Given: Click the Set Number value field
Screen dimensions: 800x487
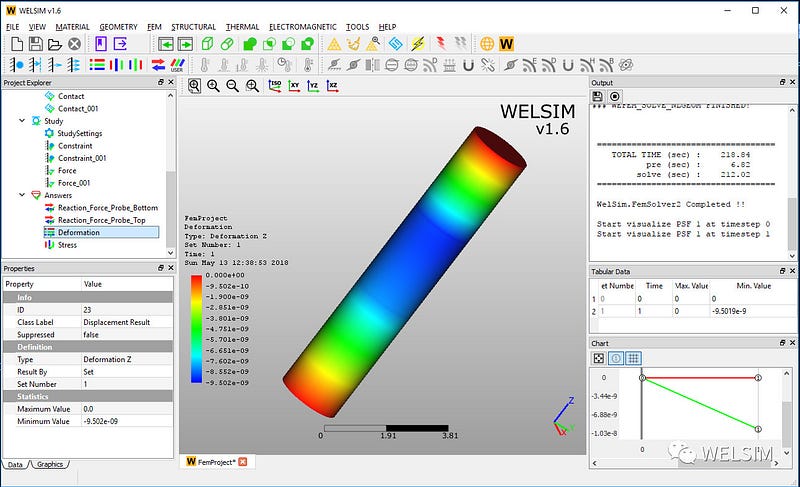Looking at the screenshot, I should click(127, 384).
